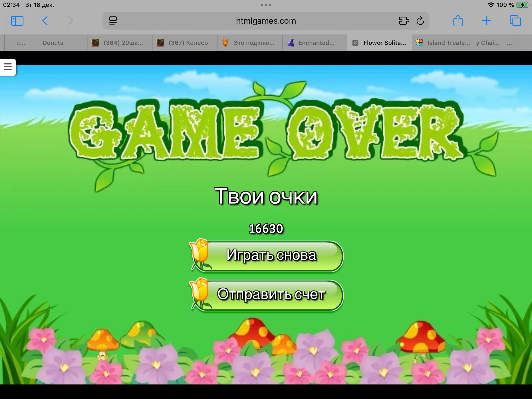Screen dimensions: 532x399
Task: Close the Flower Solitaire tab
Action: coord(355,43)
